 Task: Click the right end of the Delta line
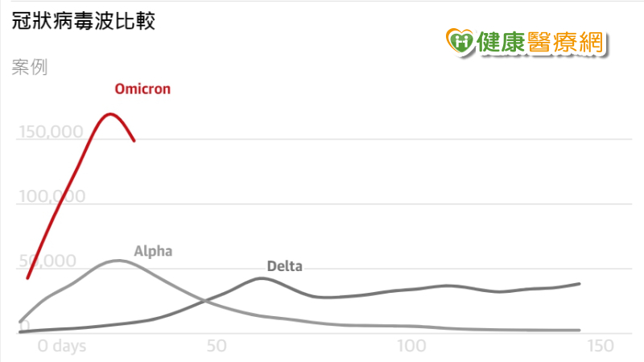coord(579,283)
